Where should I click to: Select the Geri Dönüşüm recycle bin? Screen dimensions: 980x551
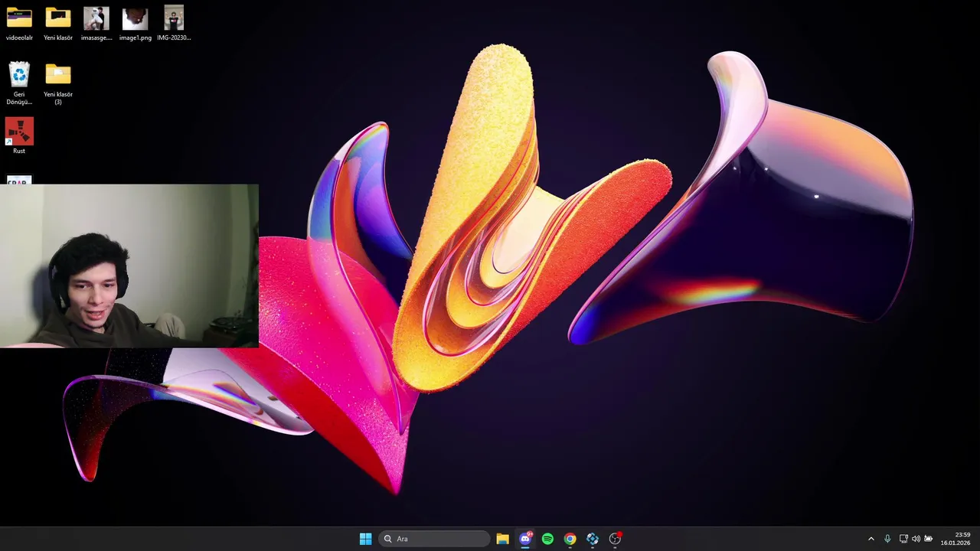coord(19,83)
